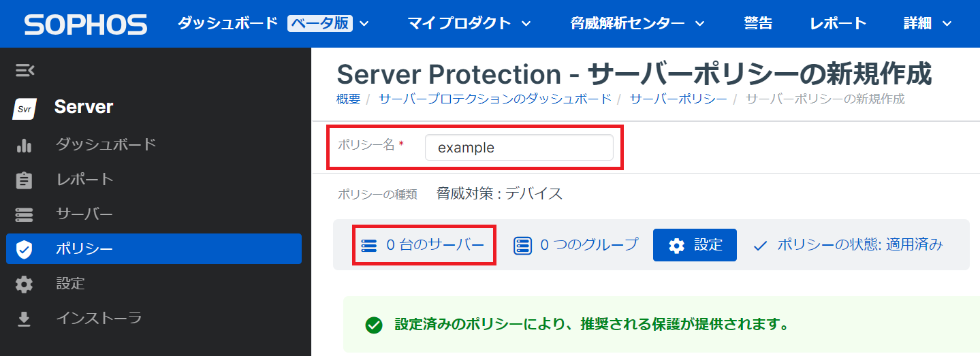The height and width of the screenshot is (356, 980).
Task: Open the マイプロダクト dropdown menu
Action: point(469,24)
